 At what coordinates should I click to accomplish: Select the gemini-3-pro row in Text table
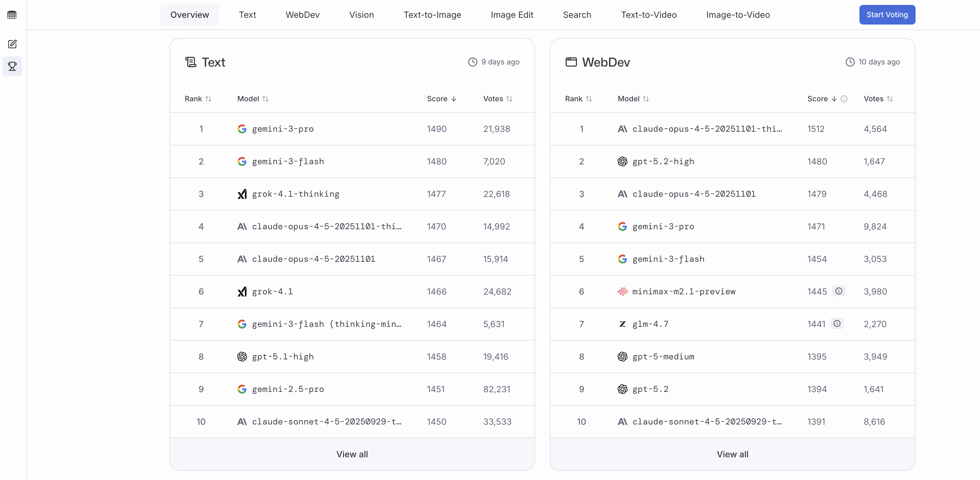[x=283, y=129]
